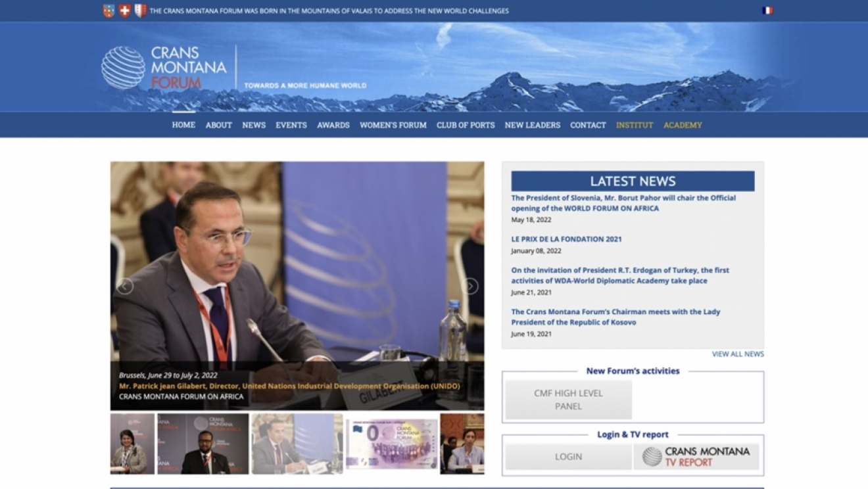Switch to the ACADEMY section
868x489 pixels.
(683, 125)
